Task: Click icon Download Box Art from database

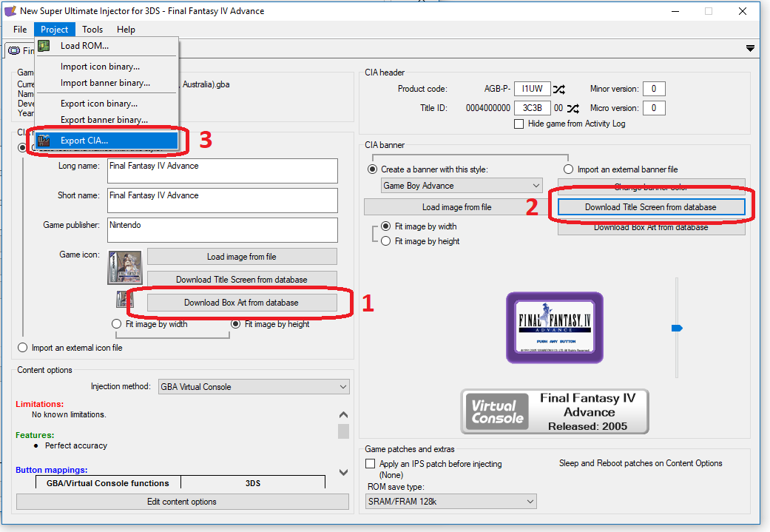Action: click(x=242, y=303)
